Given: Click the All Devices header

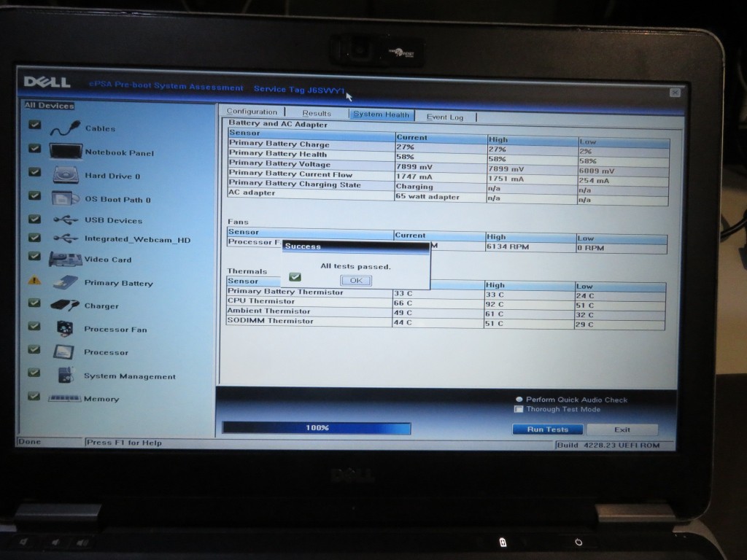Looking at the screenshot, I should pyautogui.click(x=50, y=105).
